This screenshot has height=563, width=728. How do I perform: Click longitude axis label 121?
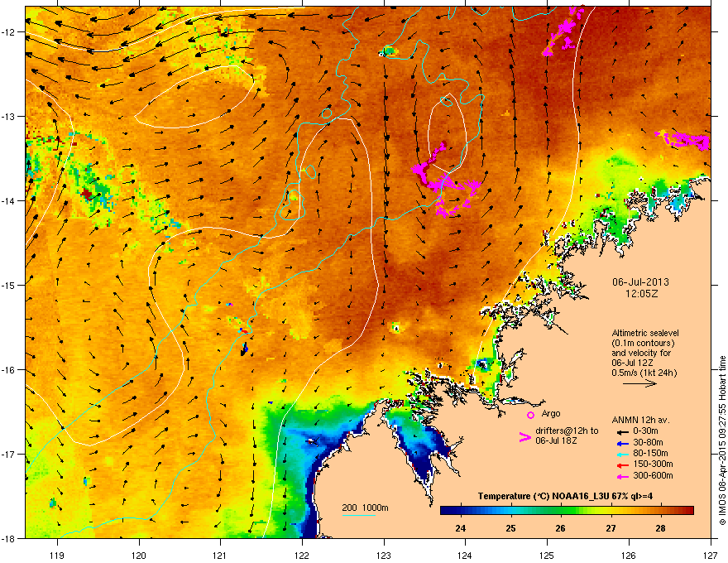220,556
